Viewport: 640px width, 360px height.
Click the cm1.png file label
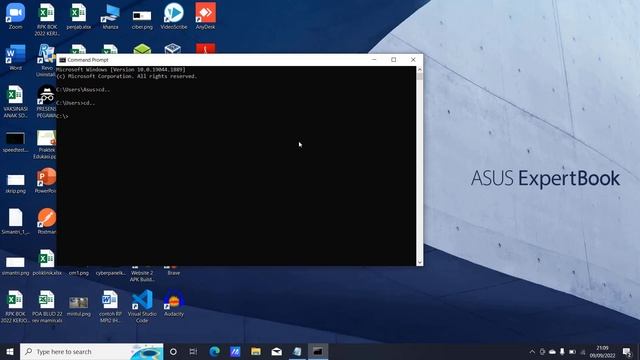click(79, 273)
